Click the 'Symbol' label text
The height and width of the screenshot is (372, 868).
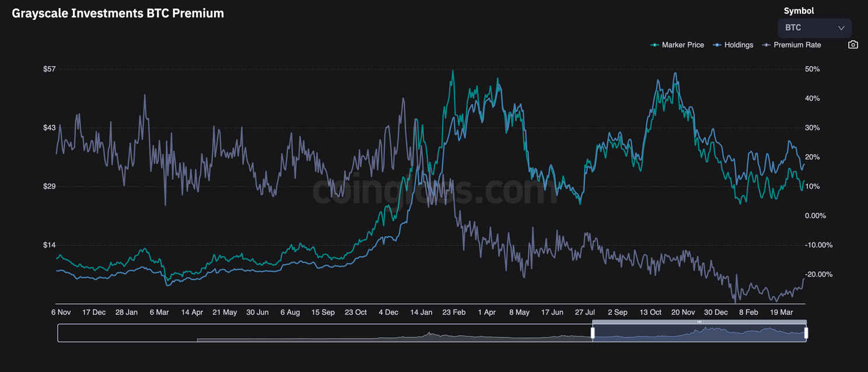(799, 10)
